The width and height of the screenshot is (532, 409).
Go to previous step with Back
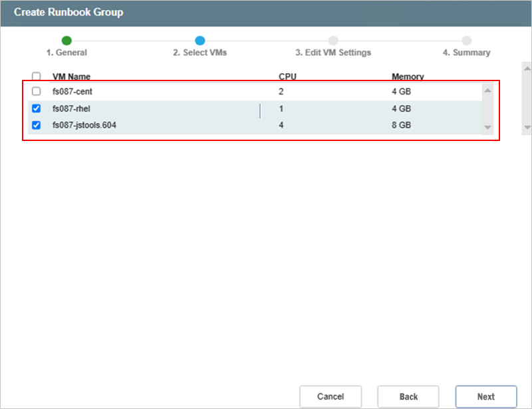(x=408, y=396)
